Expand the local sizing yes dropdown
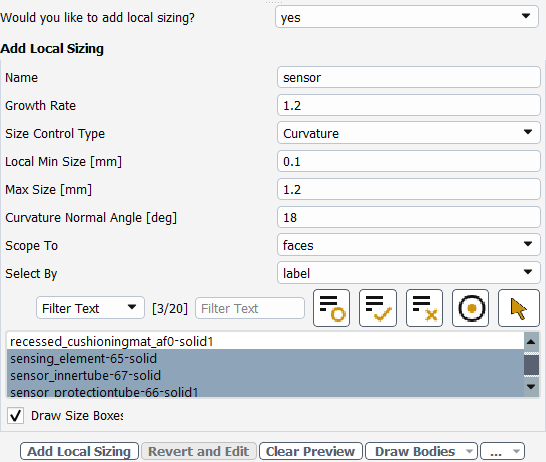Viewport: 546px width, 462px height. (x=407, y=17)
